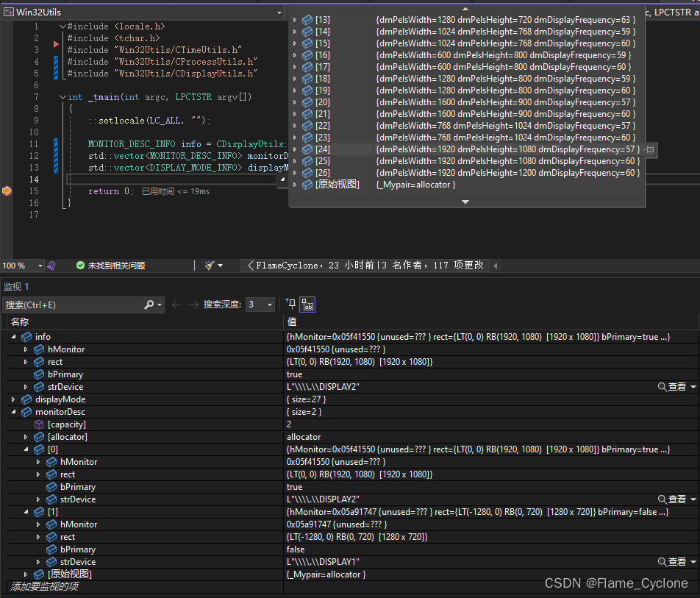The width and height of the screenshot is (700, 598).
Task: Click the datatip scroll up arrow
Action: click(465, 9)
